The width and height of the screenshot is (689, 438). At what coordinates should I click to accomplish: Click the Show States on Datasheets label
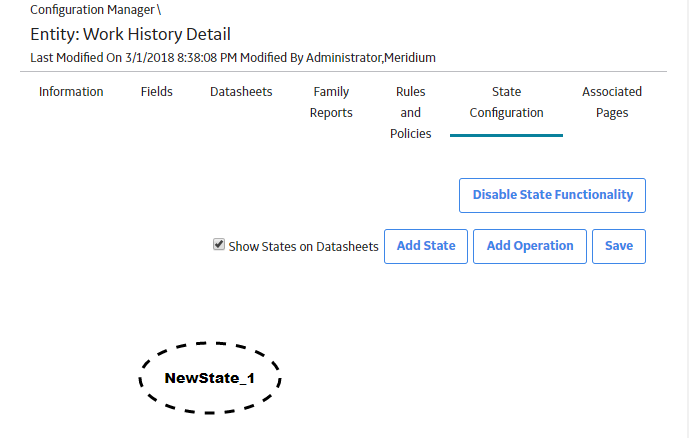click(303, 247)
